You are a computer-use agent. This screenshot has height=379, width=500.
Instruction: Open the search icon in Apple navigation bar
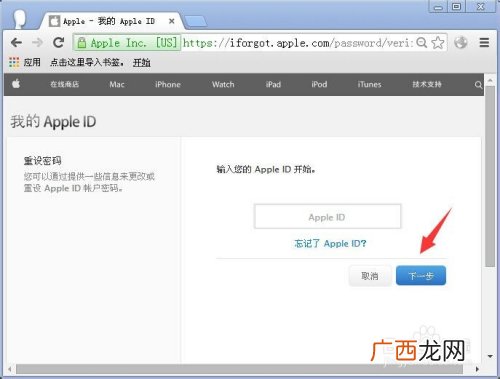point(478,85)
